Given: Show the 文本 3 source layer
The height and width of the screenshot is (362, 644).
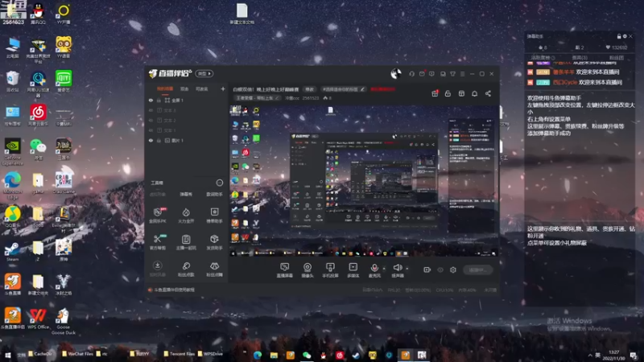Looking at the screenshot, I should click(151, 110).
